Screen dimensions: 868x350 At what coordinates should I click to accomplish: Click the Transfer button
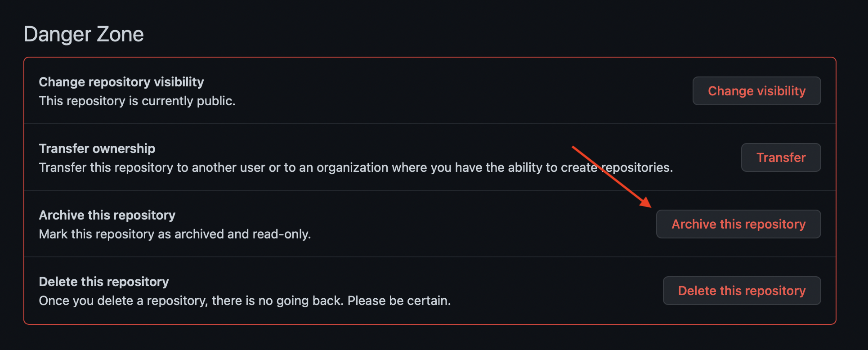click(781, 157)
